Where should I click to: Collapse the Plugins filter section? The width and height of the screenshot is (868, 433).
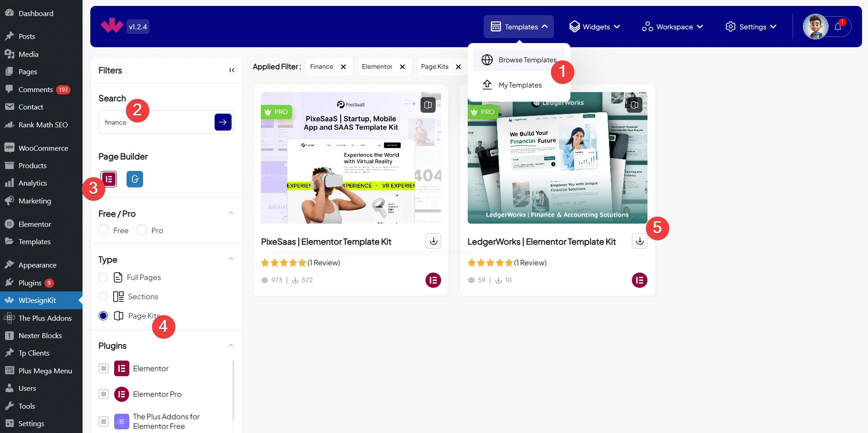[231, 345]
